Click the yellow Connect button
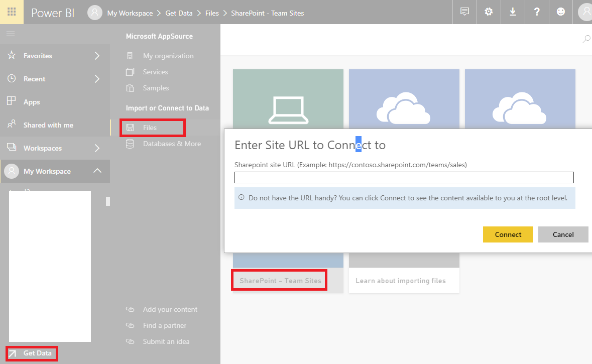The image size is (592, 364). pyautogui.click(x=508, y=234)
